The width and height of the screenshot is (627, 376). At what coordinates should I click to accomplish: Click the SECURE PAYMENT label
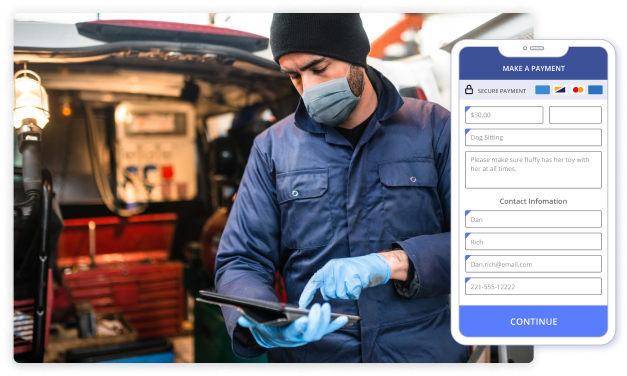click(501, 91)
